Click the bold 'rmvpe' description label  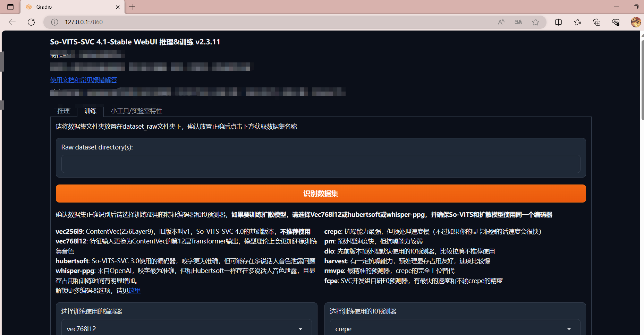(x=334, y=271)
